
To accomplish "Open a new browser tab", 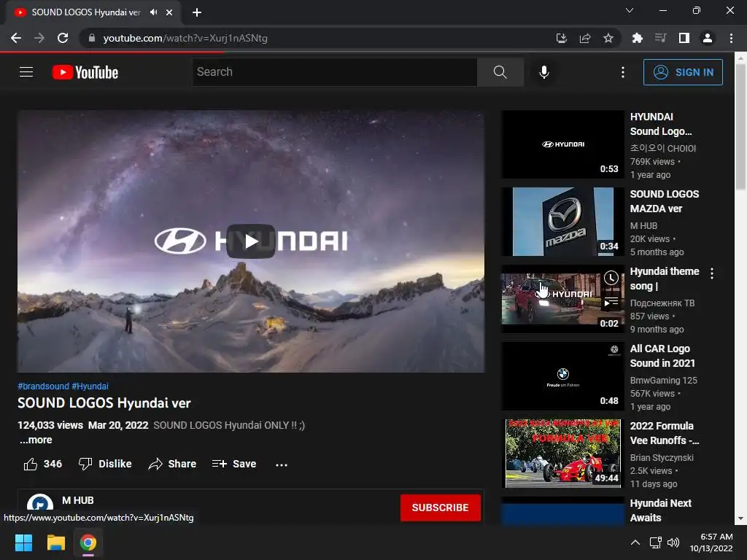I will click(197, 12).
